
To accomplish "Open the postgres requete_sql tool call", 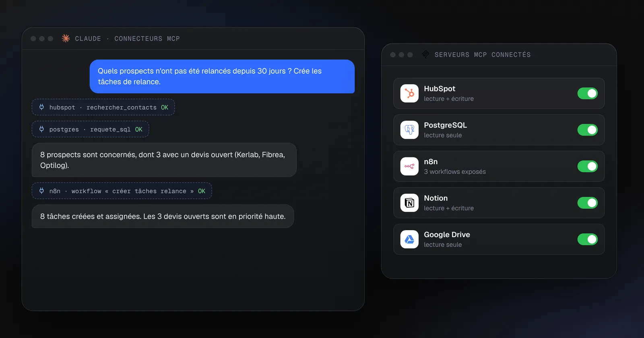I will (90, 129).
